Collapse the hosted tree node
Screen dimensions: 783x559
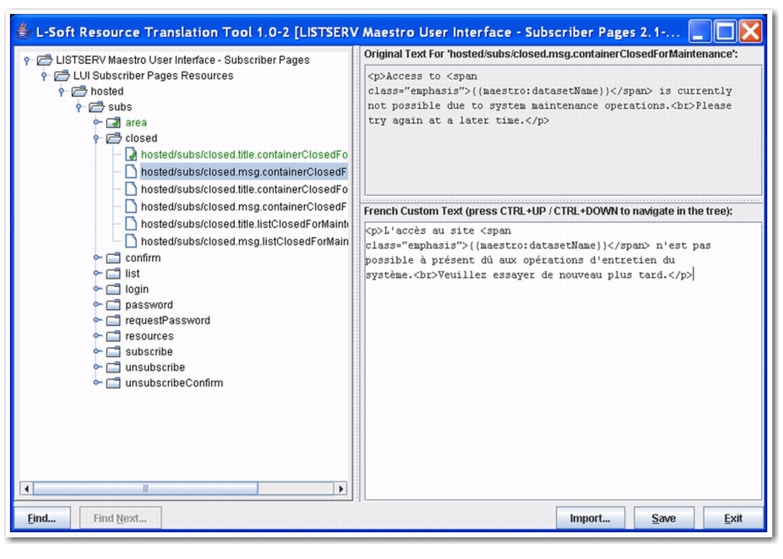click(x=61, y=91)
